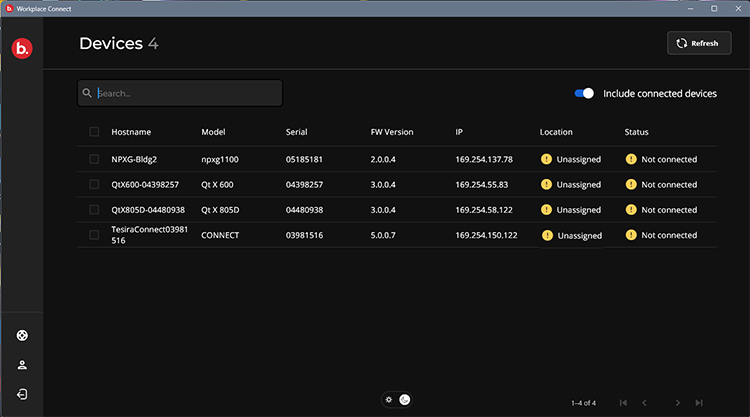The height and width of the screenshot is (417, 750).
Task: Click IP address 169.254.55.83
Action: point(482,185)
